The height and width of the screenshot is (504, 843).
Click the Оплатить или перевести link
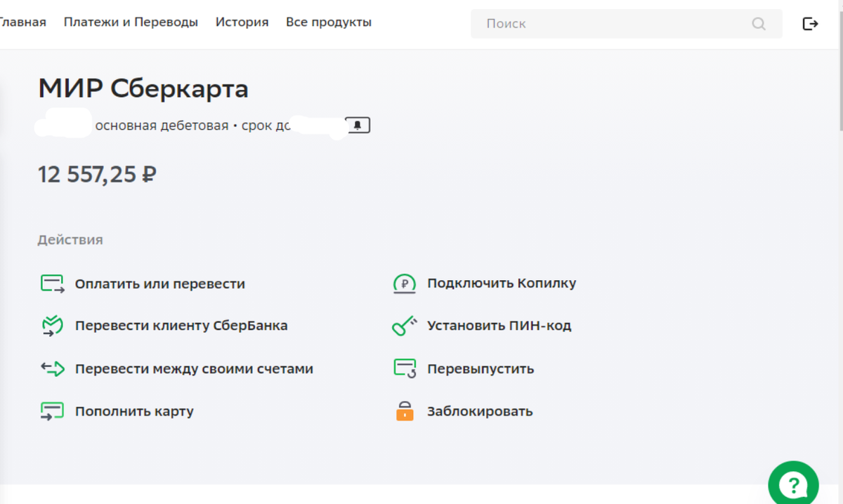159,284
